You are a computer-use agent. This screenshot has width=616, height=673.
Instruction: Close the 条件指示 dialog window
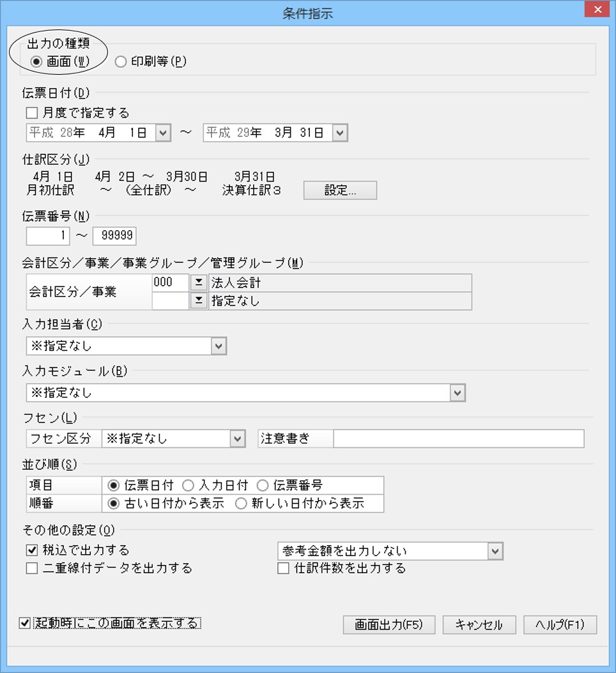[596, 10]
